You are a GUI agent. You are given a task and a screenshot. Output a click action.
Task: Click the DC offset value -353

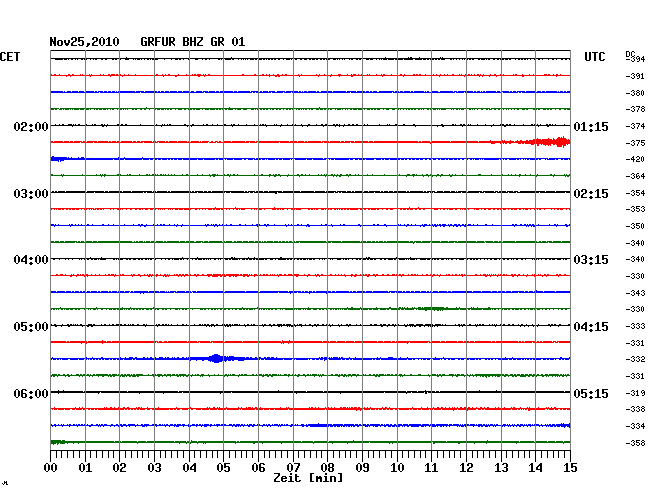click(x=635, y=210)
